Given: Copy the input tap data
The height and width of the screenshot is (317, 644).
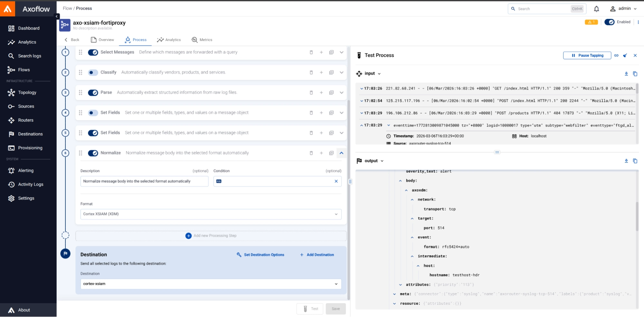Looking at the screenshot, I should [635, 74].
